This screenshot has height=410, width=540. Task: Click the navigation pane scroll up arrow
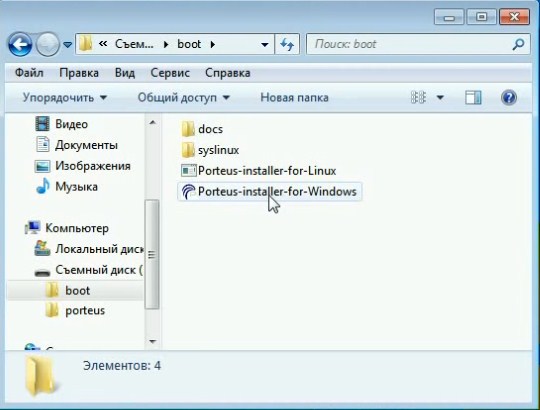pyautogui.click(x=153, y=122)
